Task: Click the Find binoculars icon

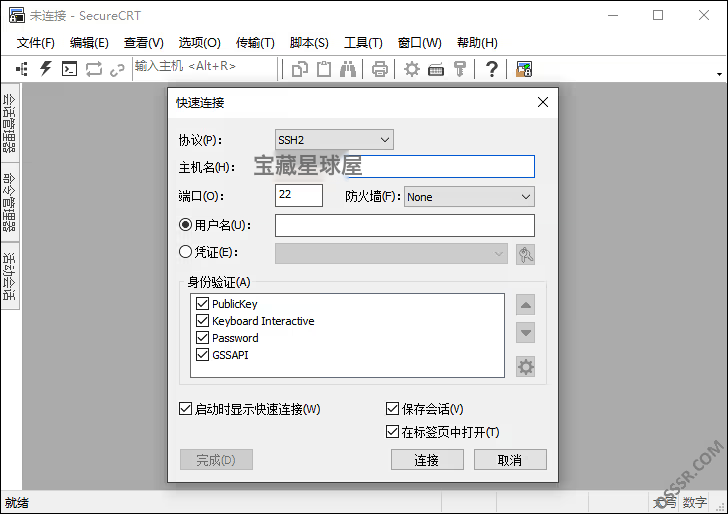Action: (348, 69)
